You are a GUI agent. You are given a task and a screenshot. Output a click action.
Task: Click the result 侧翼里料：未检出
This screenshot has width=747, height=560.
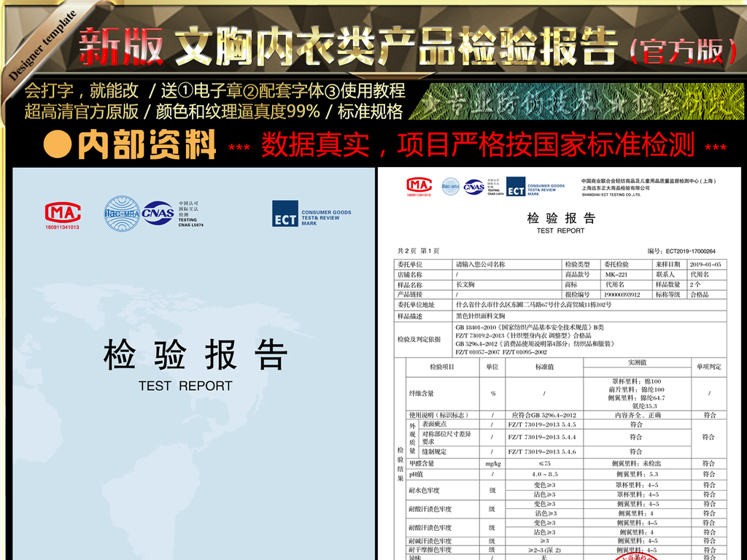pos(636,463)
